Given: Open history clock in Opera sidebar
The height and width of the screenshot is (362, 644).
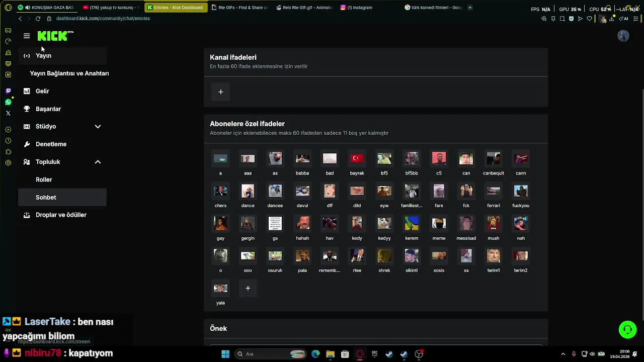Looking at the screenshot, I should point(8,141).
